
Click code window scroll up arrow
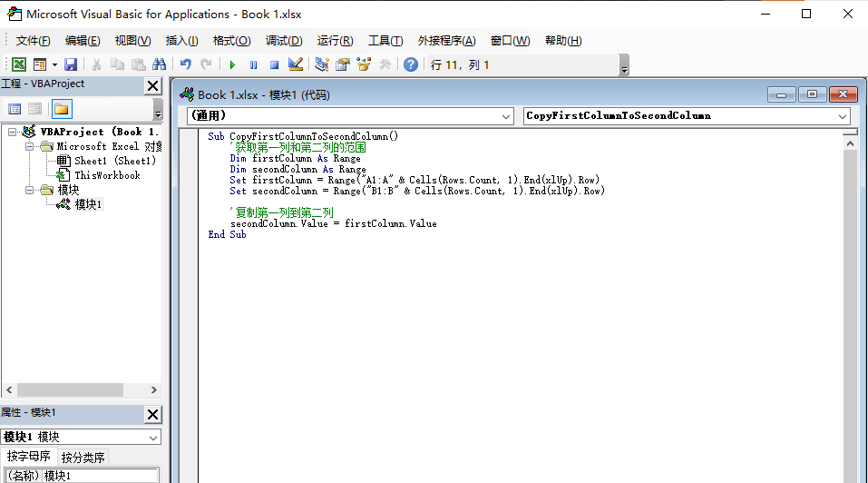coord(850,143)
